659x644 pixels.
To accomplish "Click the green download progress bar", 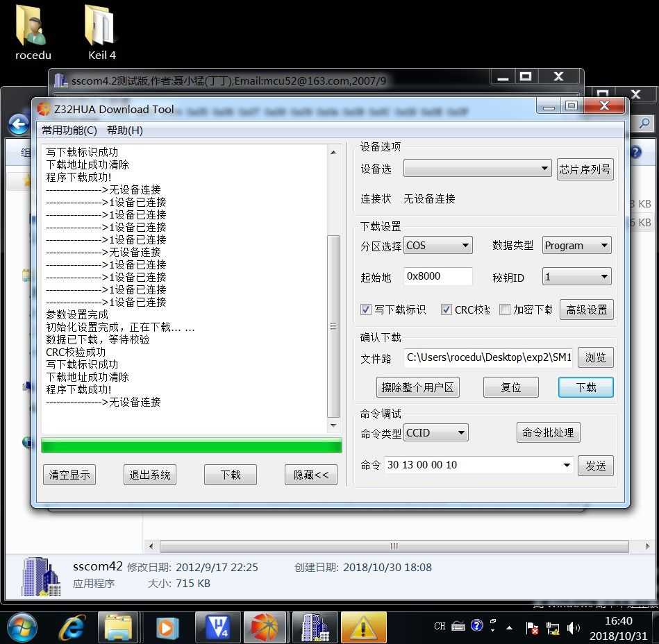I will coord(191,446).
